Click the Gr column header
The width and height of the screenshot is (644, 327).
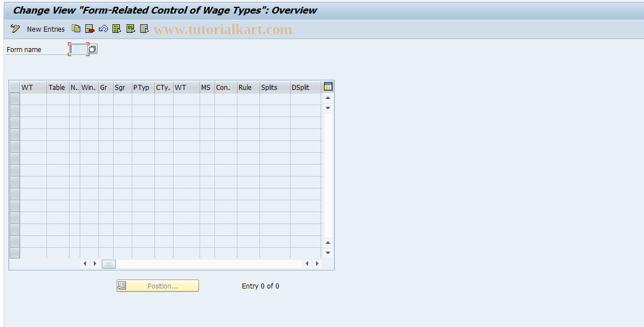point(106,88)
